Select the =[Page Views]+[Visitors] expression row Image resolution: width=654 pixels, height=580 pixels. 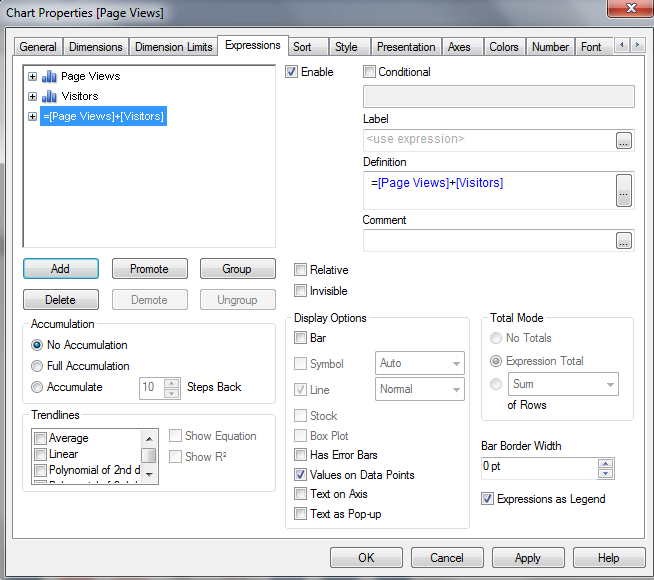tap(103, 116)
